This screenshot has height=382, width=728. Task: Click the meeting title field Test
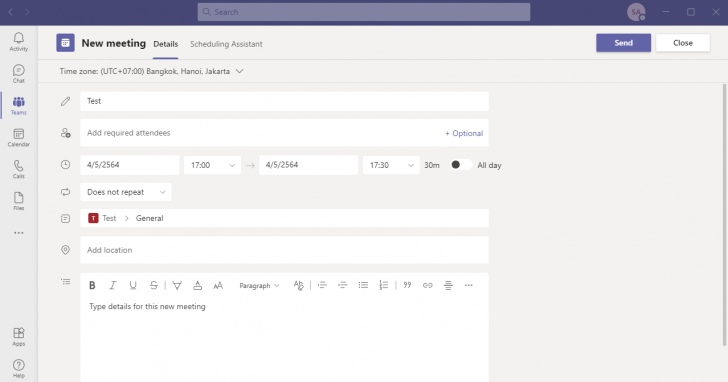(284, 101)
